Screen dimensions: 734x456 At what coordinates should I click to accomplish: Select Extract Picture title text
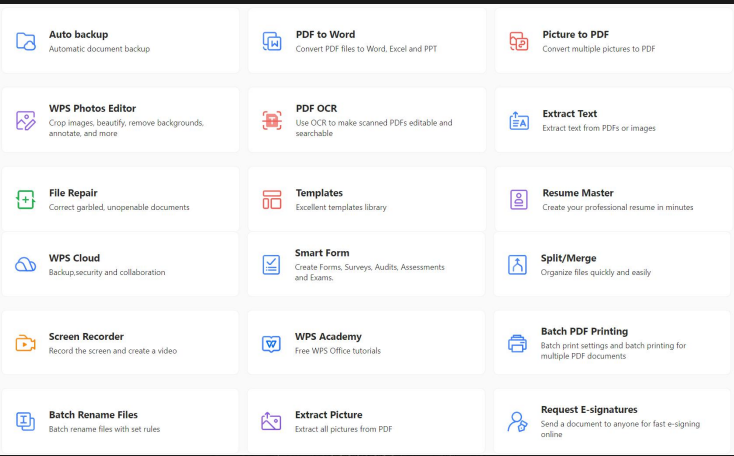coord(329,415)
